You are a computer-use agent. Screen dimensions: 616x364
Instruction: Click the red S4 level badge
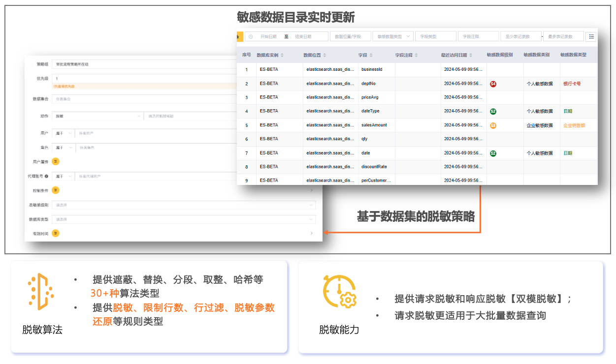[493, 84]
